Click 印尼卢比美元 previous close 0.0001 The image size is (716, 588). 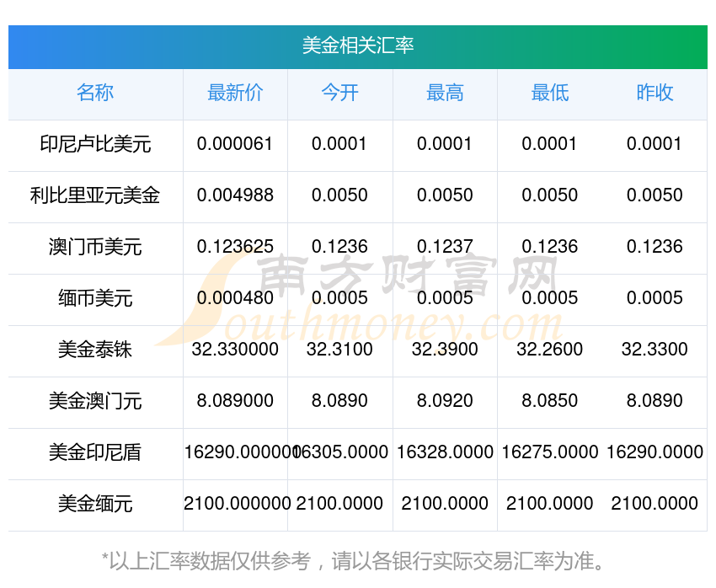(655, 144)
